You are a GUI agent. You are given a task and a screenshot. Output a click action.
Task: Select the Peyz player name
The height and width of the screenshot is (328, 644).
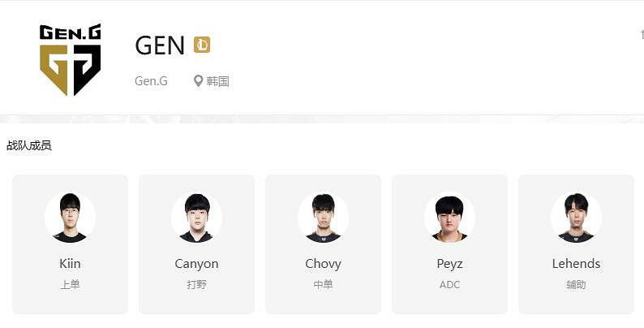[449, 264]
